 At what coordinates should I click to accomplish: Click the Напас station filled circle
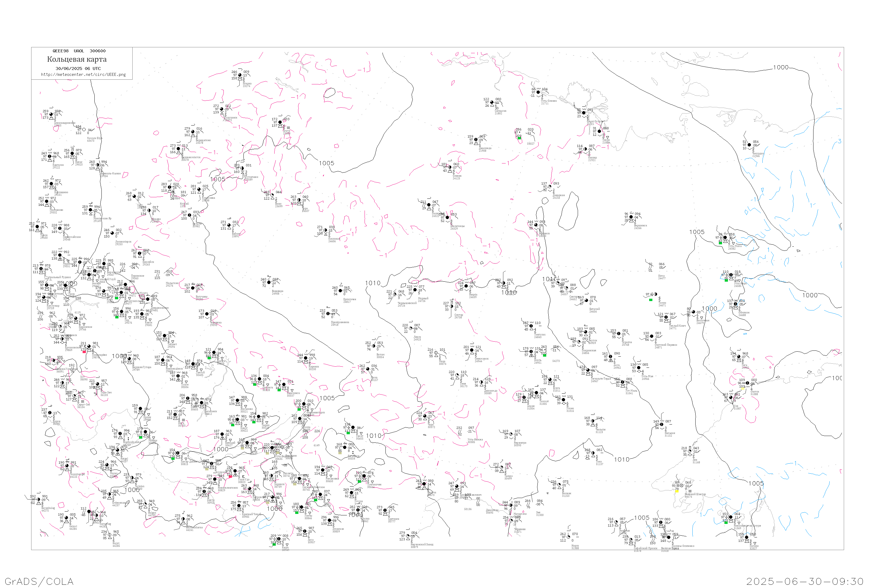pos(72,153)
